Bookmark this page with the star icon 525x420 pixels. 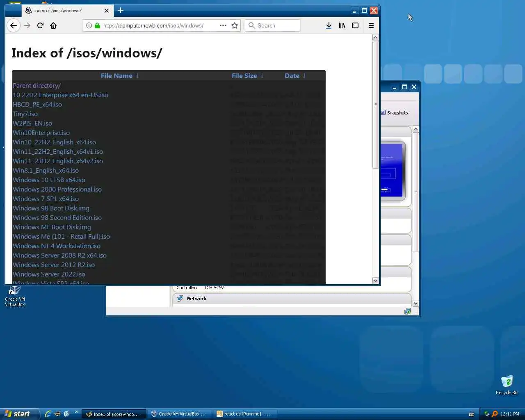235,25
